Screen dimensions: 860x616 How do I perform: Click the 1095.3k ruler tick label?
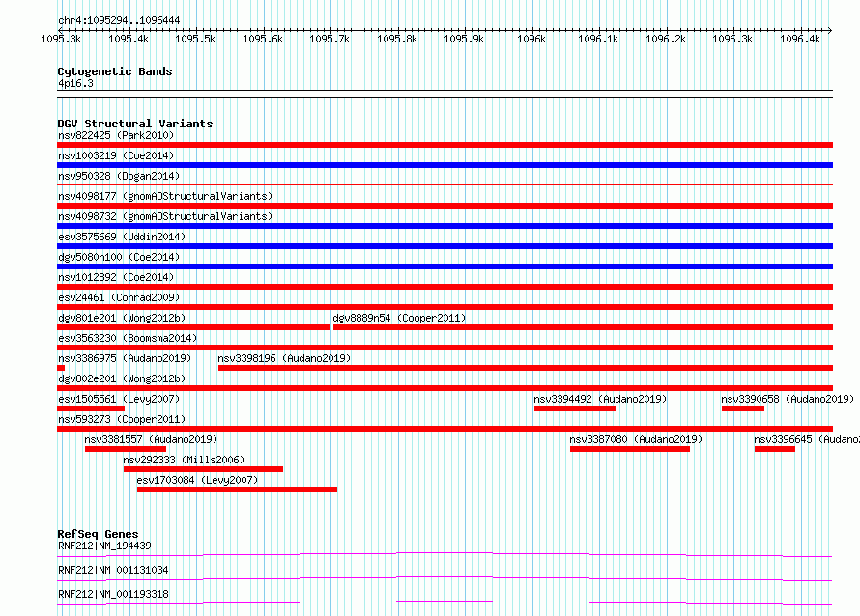point(61,39)
